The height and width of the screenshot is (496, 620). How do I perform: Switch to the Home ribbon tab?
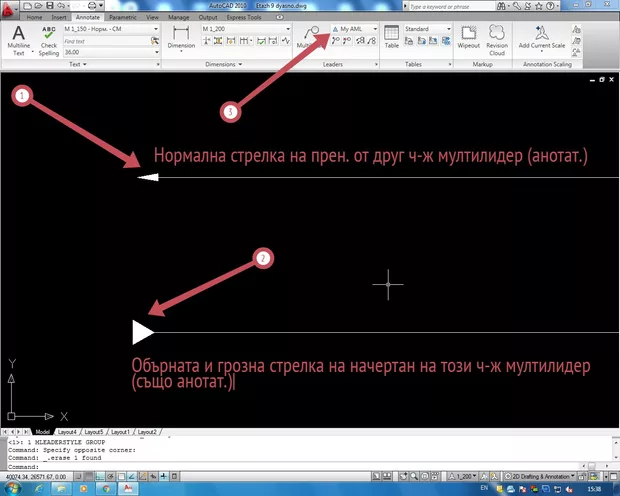[34, 17]
